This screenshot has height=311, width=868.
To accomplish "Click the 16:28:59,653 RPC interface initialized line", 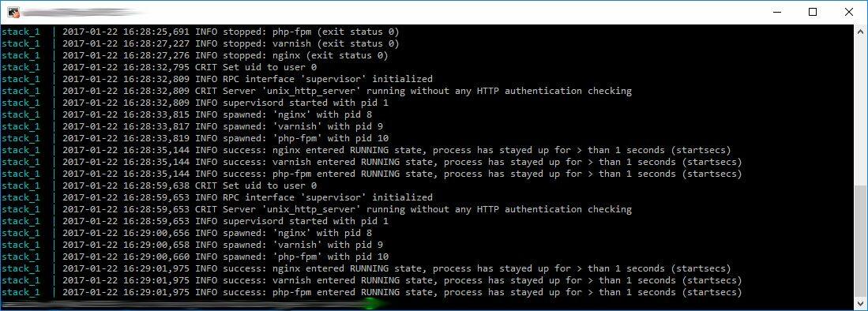I will tap(216, 197).
